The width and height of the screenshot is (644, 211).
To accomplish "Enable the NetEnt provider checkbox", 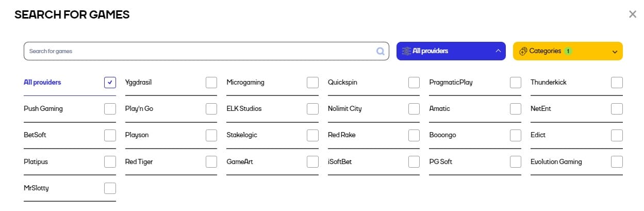I will [617, 109].
